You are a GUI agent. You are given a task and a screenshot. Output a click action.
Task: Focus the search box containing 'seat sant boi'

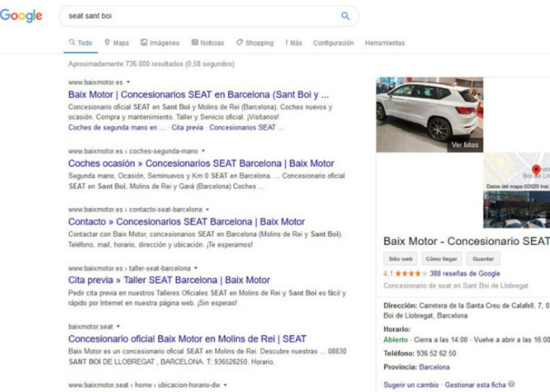(209, 16)
